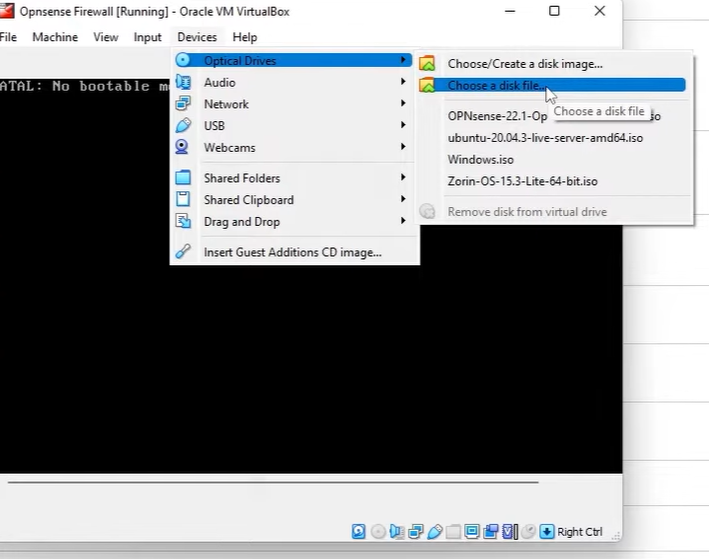Click the recording status bar icon

(x=490, y=532)
